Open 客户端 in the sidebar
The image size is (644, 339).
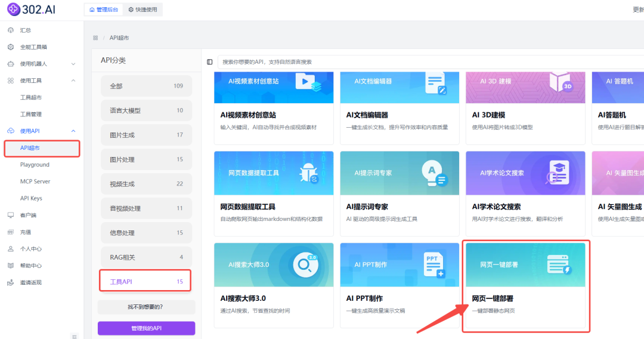[29, 215]
